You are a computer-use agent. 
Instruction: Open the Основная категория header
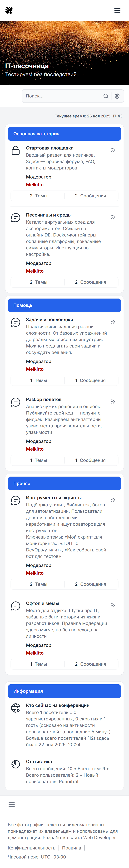(36, 134)
